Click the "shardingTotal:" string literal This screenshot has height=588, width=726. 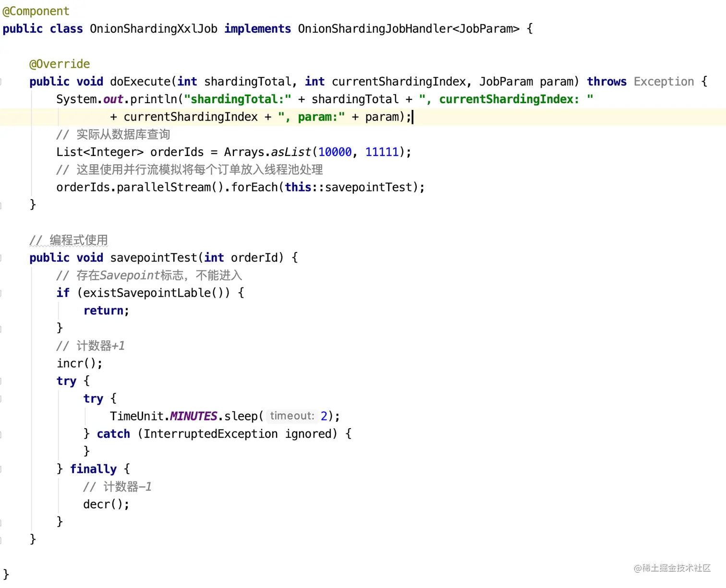coord(238,99)
